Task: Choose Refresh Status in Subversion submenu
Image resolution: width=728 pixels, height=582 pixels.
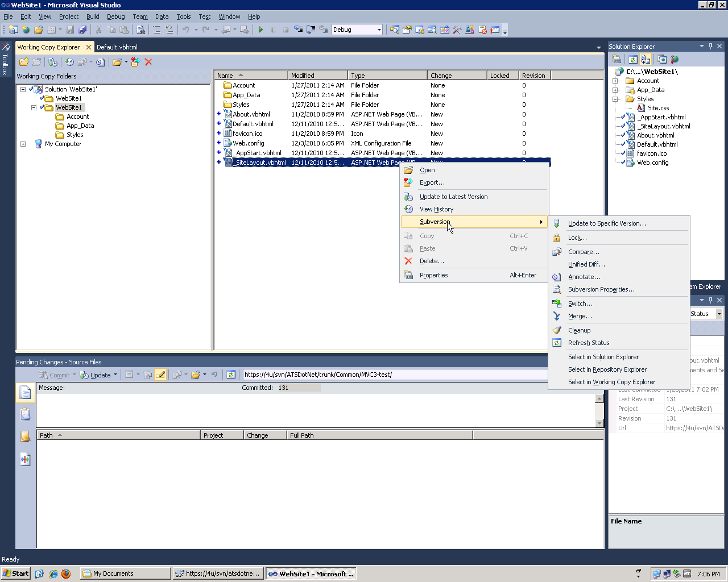Action: point(619,343)
